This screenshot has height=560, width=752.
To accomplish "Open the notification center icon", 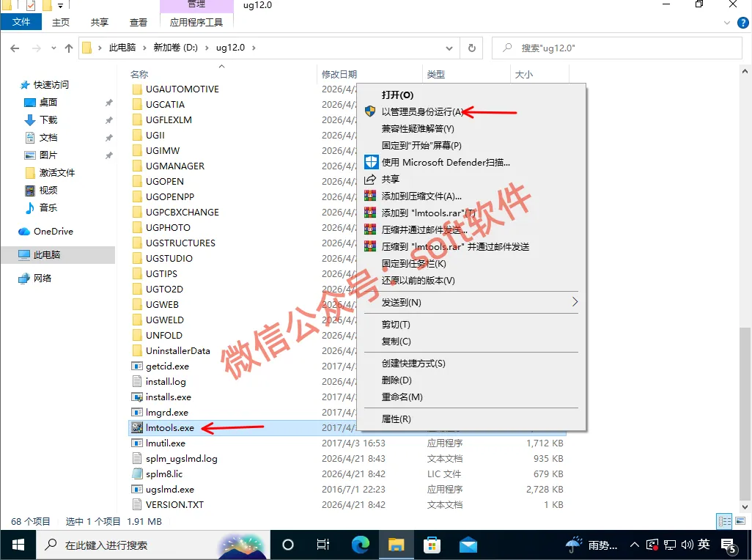I will 729,545.
